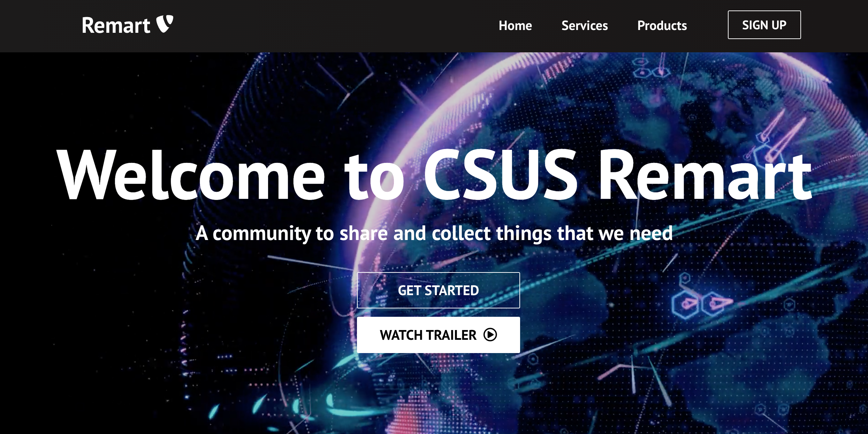Click the pair of glowing hexagon markers on globe
The image size is (868, 434).
coord(699,304)
